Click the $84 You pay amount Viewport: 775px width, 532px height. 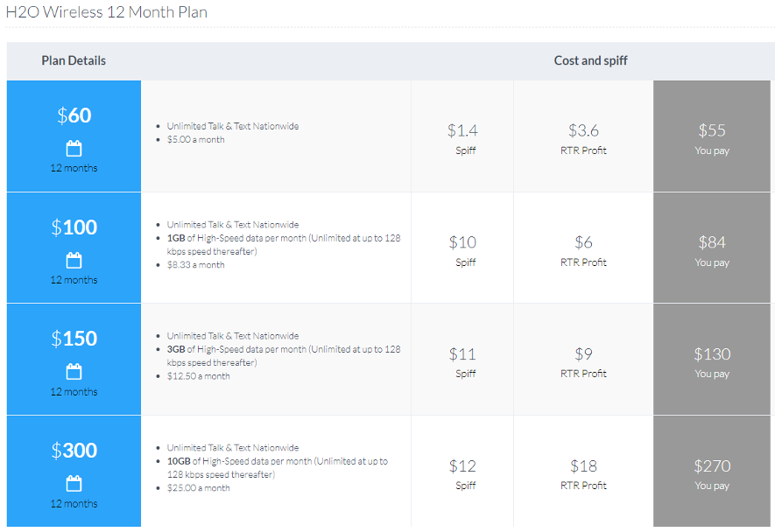[x=712, y=242]
